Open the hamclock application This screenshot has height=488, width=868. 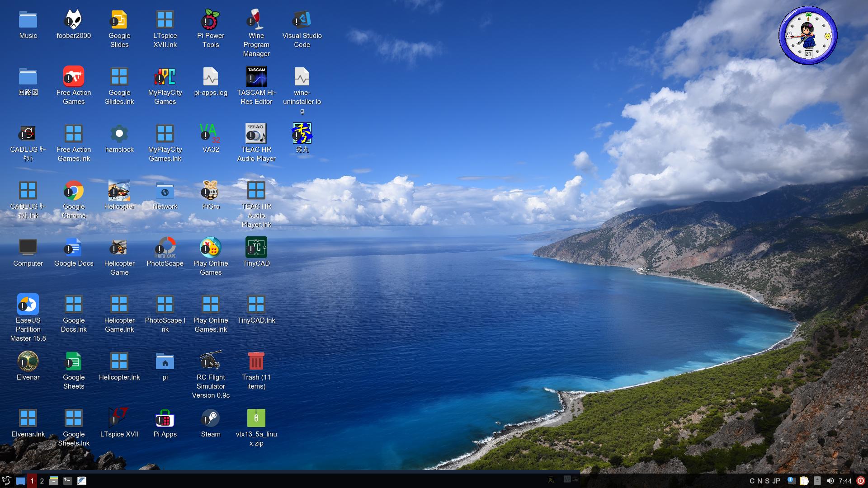(x=119, y=134)
